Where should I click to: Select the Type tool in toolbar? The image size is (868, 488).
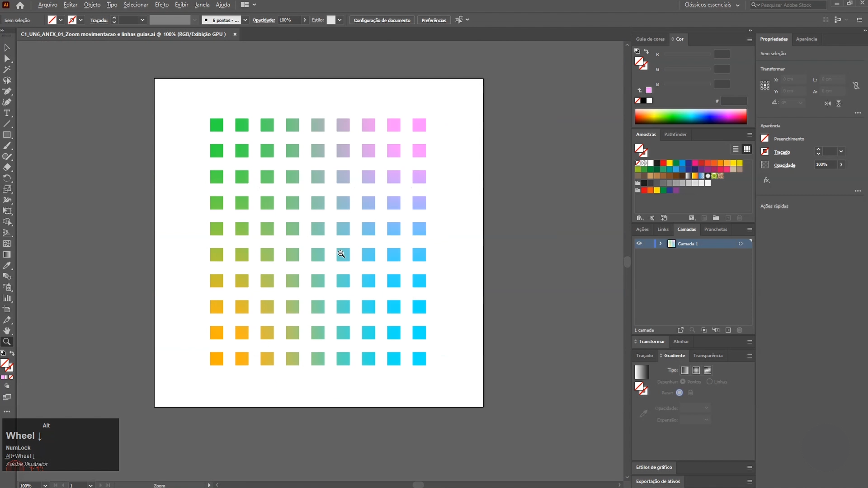click(x=7, y=113)
